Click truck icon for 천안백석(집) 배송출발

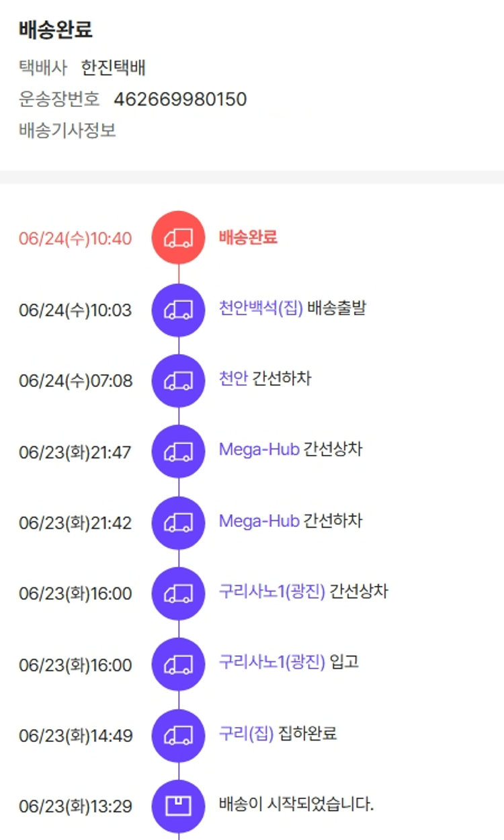pos(179,310)
